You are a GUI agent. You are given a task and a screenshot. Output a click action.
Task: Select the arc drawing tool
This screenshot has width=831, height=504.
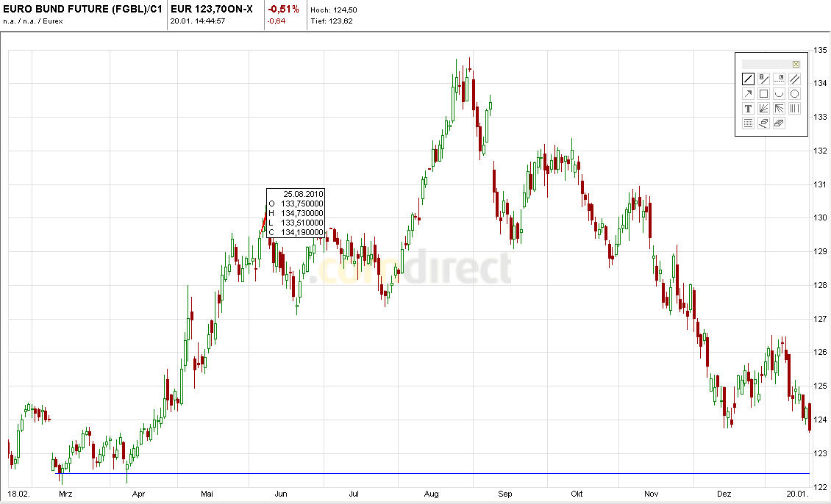coord(779,93)
